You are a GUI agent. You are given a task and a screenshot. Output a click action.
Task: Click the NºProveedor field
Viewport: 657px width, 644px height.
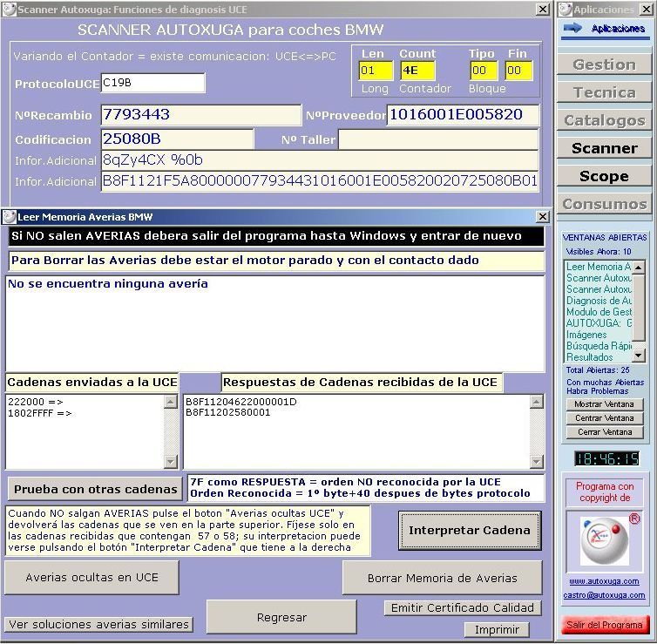(463, 115)
